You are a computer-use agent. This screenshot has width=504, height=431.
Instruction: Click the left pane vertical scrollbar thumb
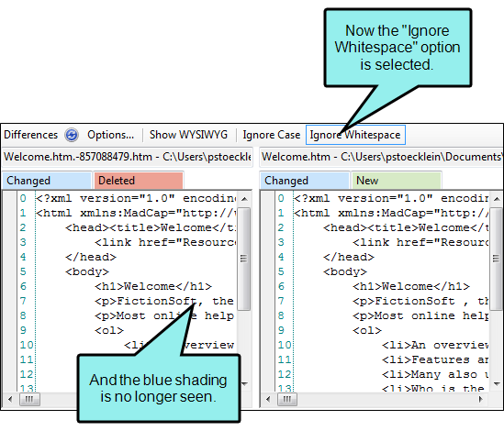coord(244,259)
